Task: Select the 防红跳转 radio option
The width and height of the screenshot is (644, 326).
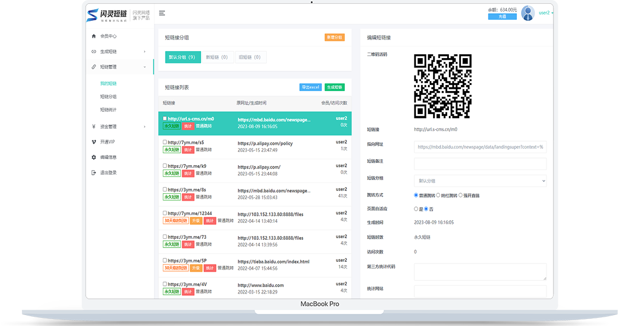Action: pyautogui.click(x=438, y=195)
